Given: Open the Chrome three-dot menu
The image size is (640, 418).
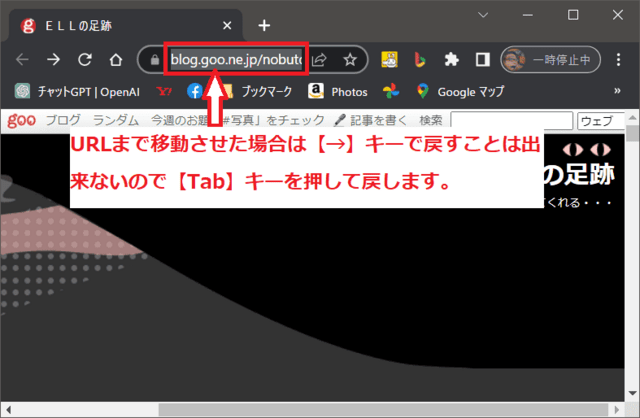Looking at the screenshot, I should click(620, 59).
